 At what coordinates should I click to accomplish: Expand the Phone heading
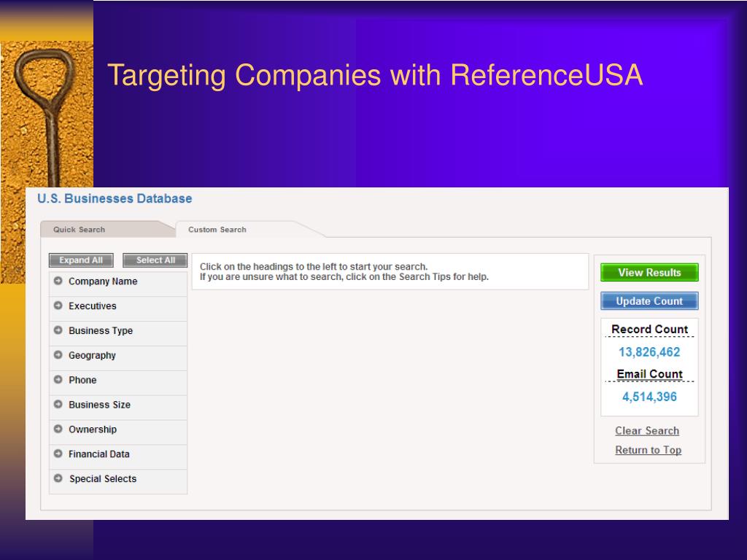coord(118,383)
